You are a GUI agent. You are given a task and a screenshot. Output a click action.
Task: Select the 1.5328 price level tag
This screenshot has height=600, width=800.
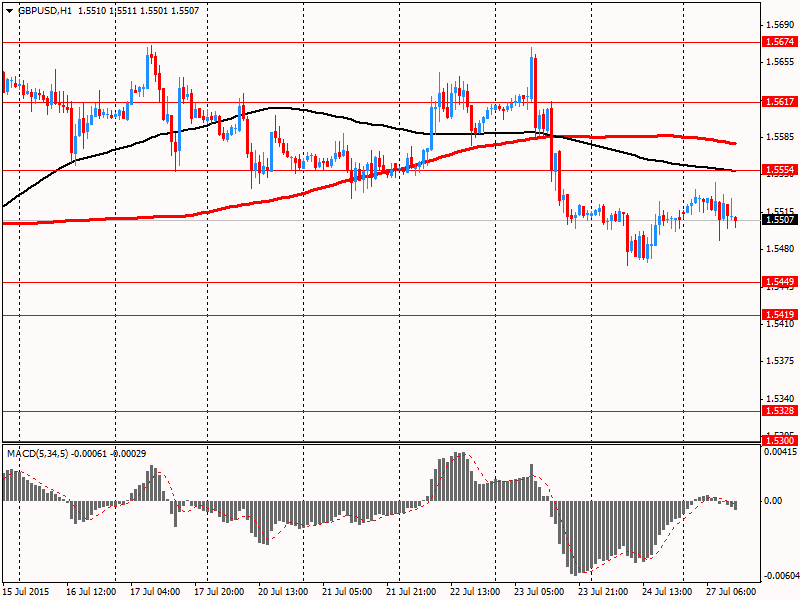pyautogui.click(x=779, y=411)
